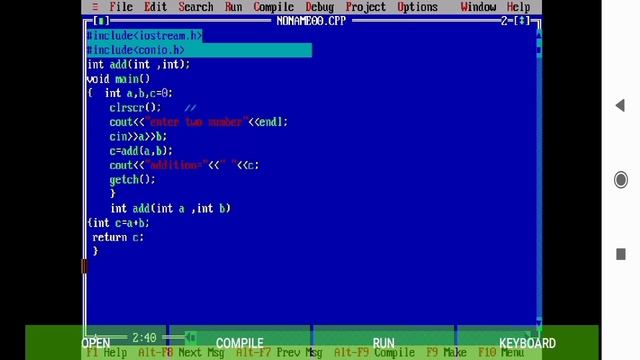
Task: Tap the RUN overlay button
Action: pyautogui.click(x=383, y=343)
